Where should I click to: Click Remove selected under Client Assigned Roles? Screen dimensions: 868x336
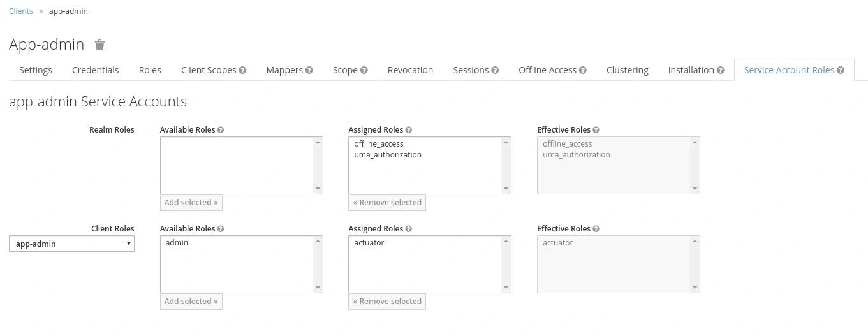click(387, 302)
